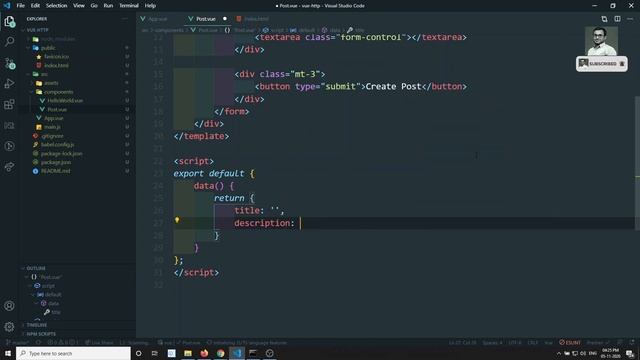
Task: Open the terminal app on taskbar
Action: 253,353
